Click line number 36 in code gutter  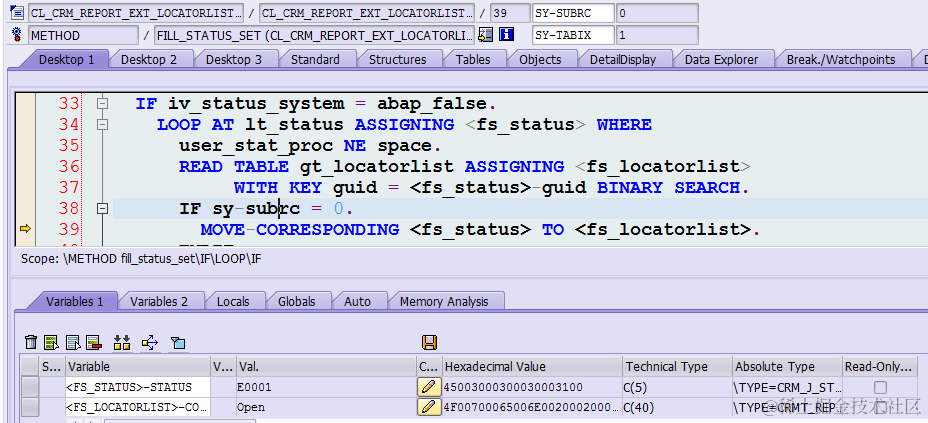click(69, 166)
